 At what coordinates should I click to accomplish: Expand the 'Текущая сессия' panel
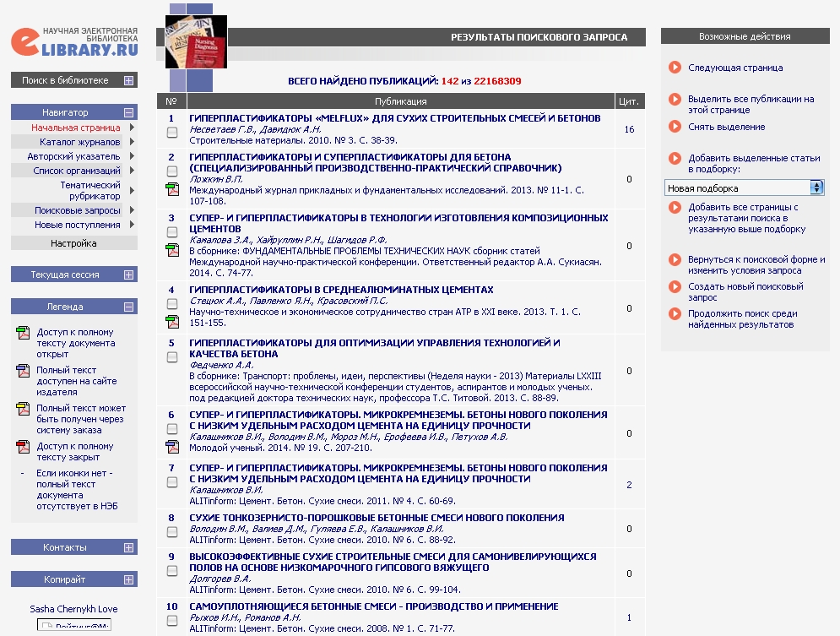pos(128,275)
